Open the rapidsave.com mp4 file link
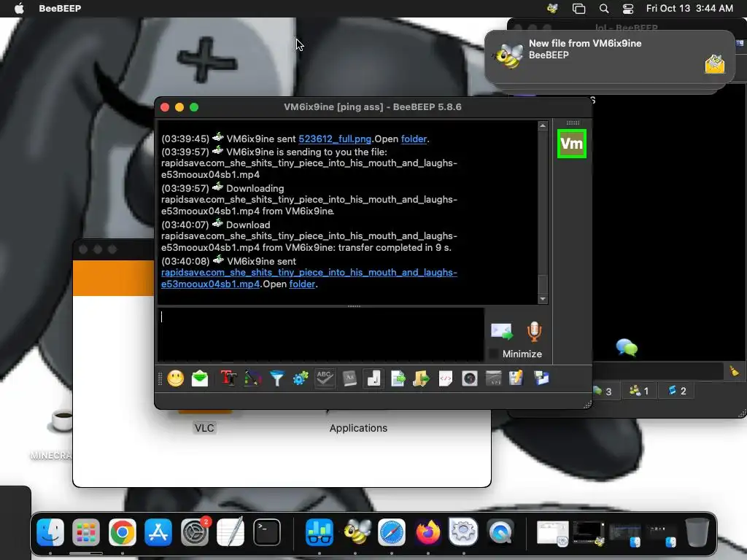Screen dimensions: 747x560 [x=309, y=278]
